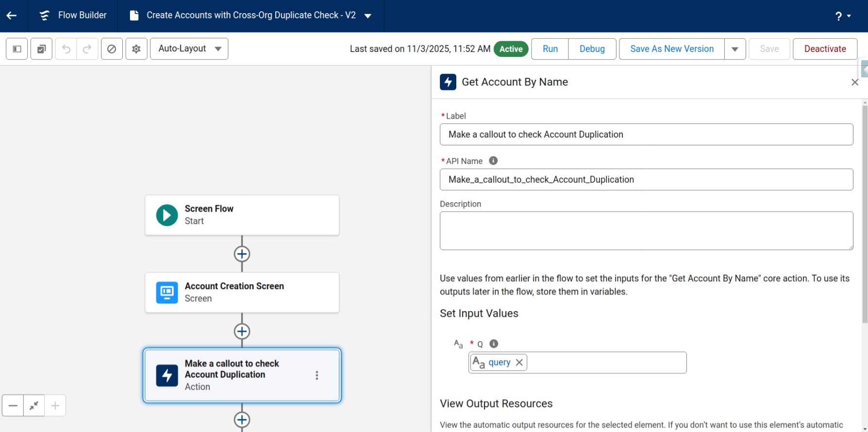Expand the Save As New Version arrow menu
The width and height of the screenshot is (868, 432).
click(735, 49)
